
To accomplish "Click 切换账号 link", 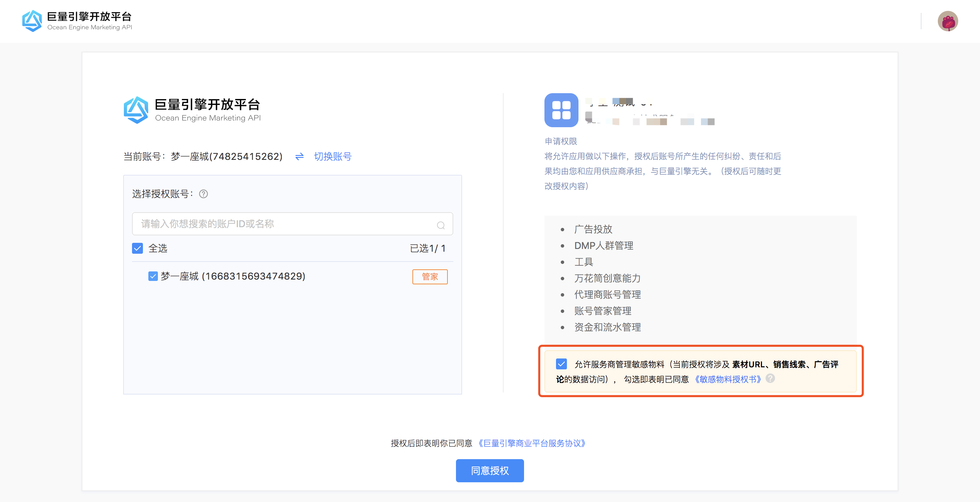I will (332, 157).
